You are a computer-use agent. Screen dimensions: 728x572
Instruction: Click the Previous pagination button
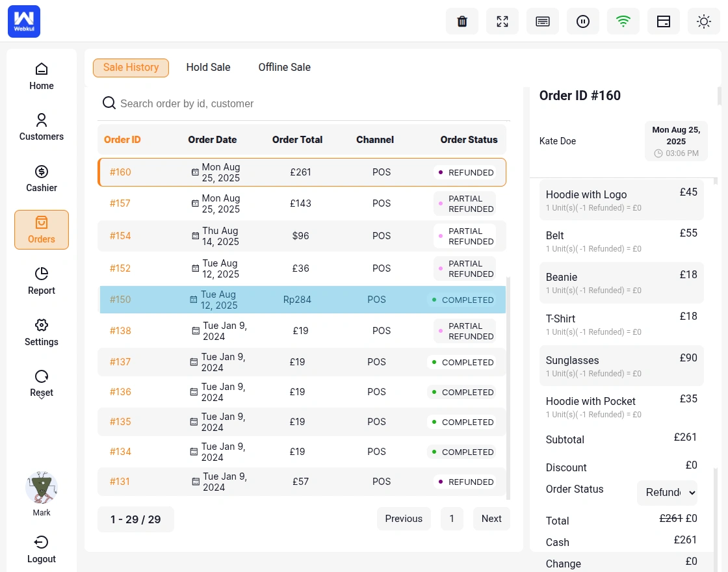404,519
